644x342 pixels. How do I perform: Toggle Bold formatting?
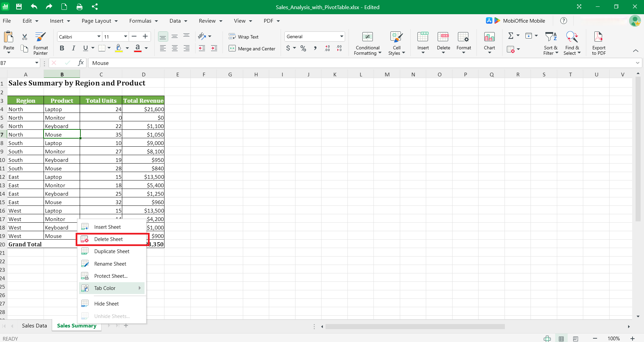(x=62, y=48)
